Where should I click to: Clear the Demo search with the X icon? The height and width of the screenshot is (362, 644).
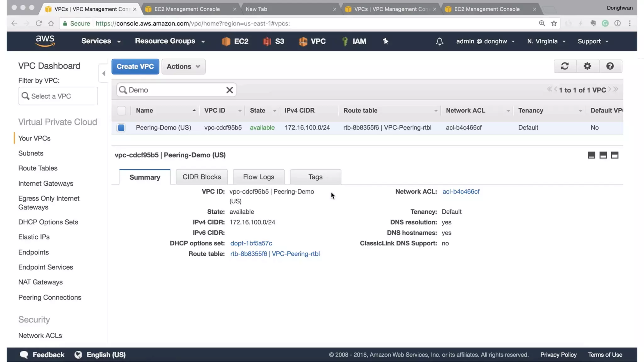[230, 90]
